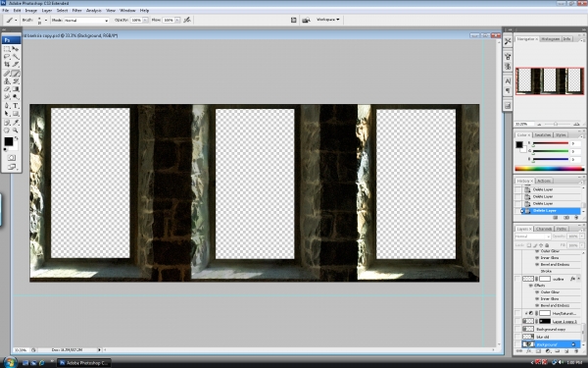The image size is (588, 368).
Task: Select the Rectangular Marquee tool
Action: click(x=7, y=49)
